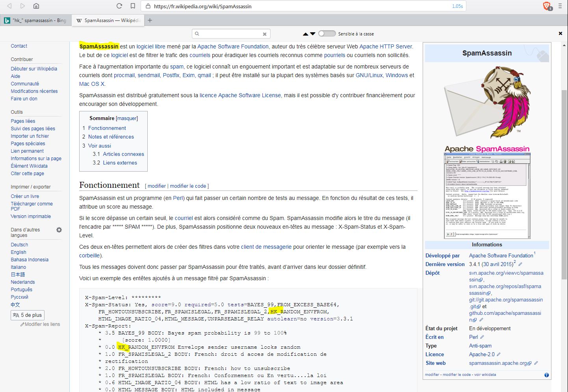Click the bookmark icon beside address bar
Image resolution: width=568 pixels, height=392 pixels.
133,6
